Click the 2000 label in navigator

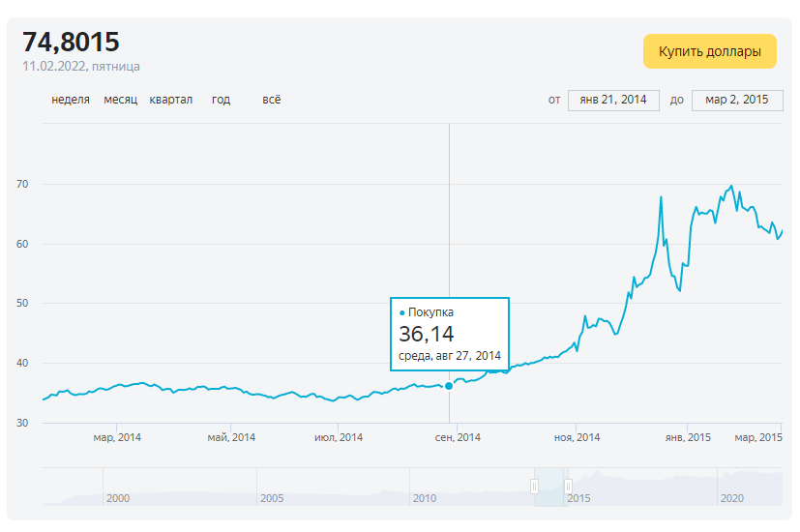(118, 498)
